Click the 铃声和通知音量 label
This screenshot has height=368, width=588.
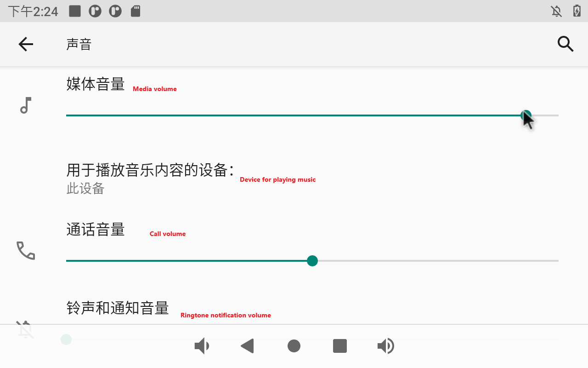[118, 308]
